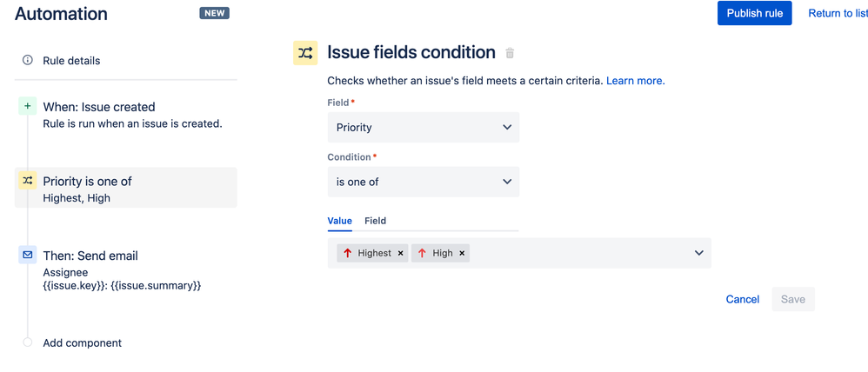
Task: Click the Add component circle icon
Action: [28, 342]
